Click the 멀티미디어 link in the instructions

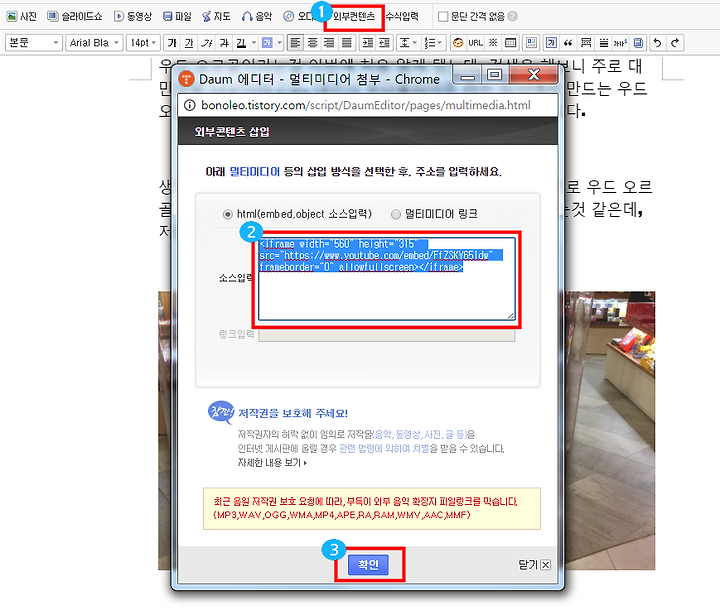pyautogui.click(x=254, y=172)
